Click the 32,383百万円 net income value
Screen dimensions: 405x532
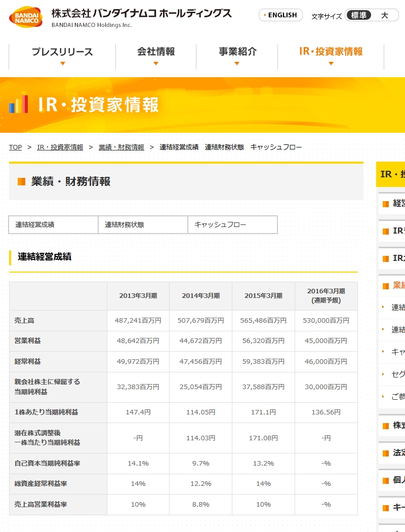pos(138,387)
